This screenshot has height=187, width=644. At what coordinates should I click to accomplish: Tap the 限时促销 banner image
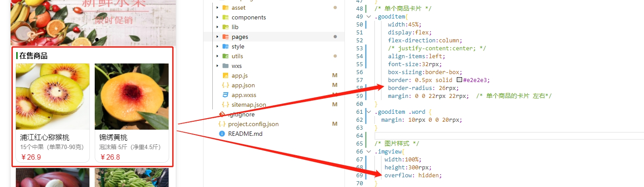click(93, 22)
